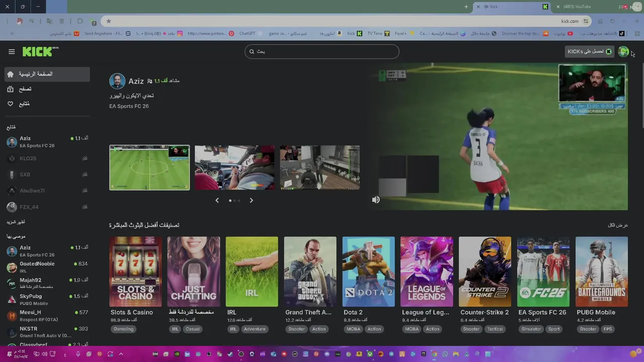The width and height of the screenshot is (644, 362).
Task: Go to previous carousel slide arrow
Action: point(217,200)
